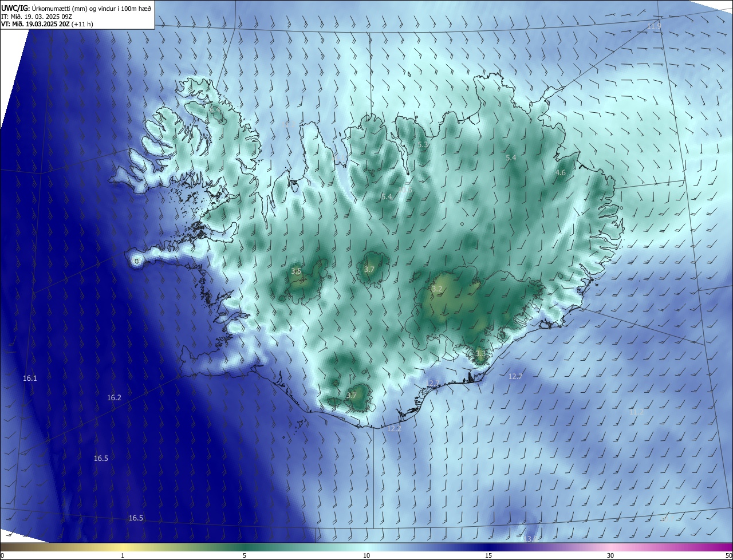Click the 'VT: Mið. 19.03.2025 20Z (+11 h)' line
Viewport: 733px width, 560px height.
[47, 24]
